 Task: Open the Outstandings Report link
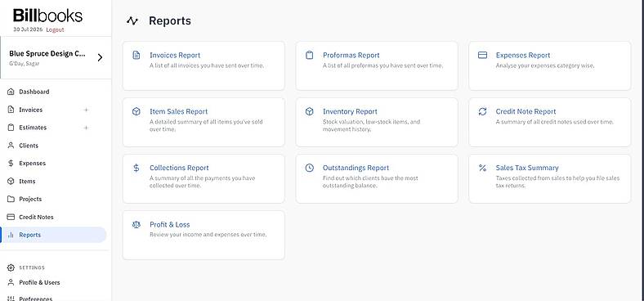click(x=356, y=168)
